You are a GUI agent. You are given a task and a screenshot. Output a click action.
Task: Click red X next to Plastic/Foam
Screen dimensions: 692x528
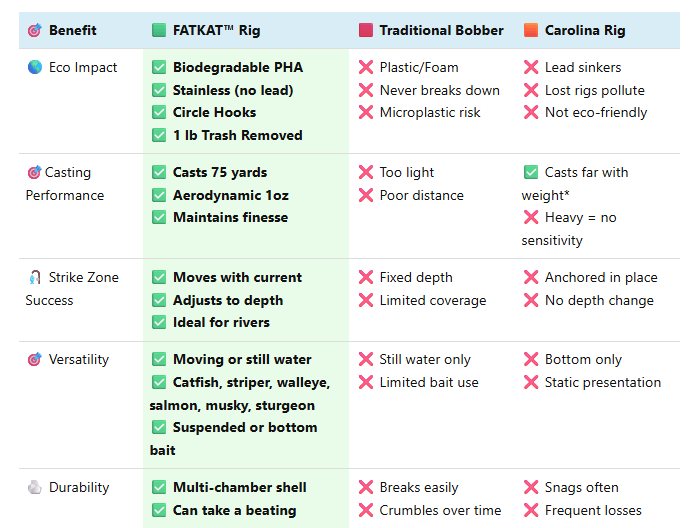[366, 67]
